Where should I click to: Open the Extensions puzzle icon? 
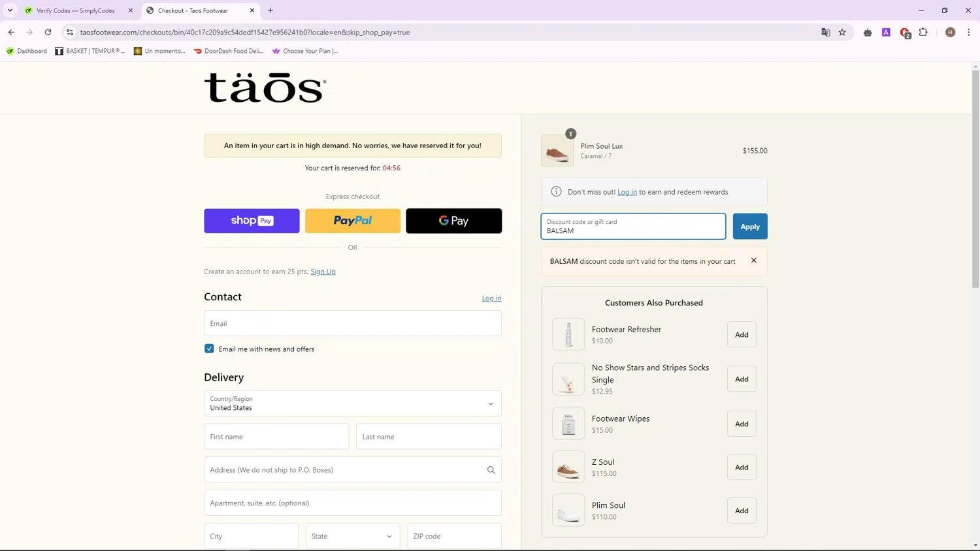(923, 32)
